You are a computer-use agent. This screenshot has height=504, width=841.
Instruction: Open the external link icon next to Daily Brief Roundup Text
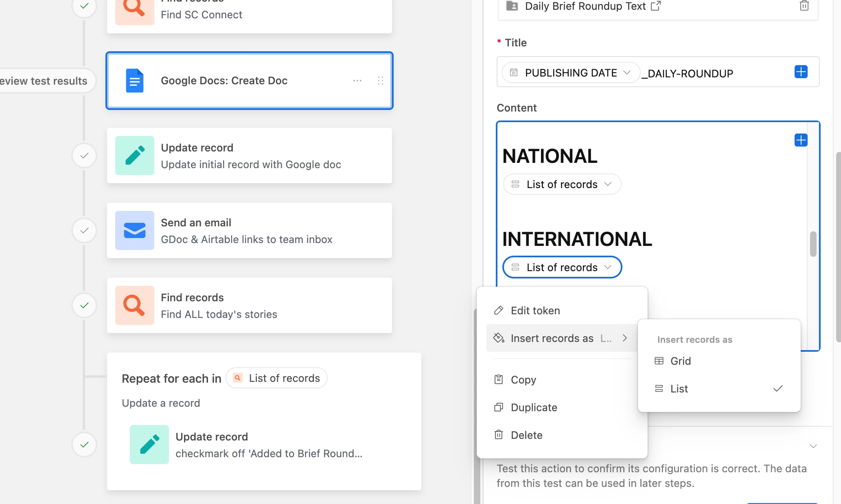tap(656, 6)
